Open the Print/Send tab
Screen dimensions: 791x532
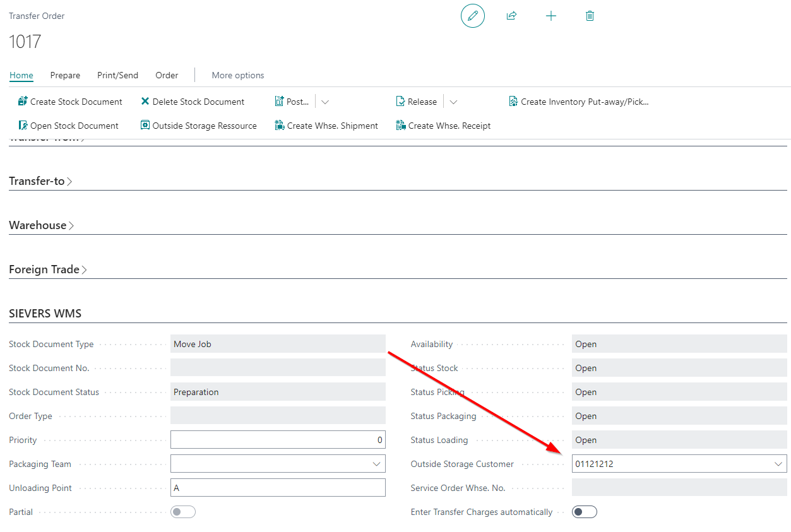(117, 75)
